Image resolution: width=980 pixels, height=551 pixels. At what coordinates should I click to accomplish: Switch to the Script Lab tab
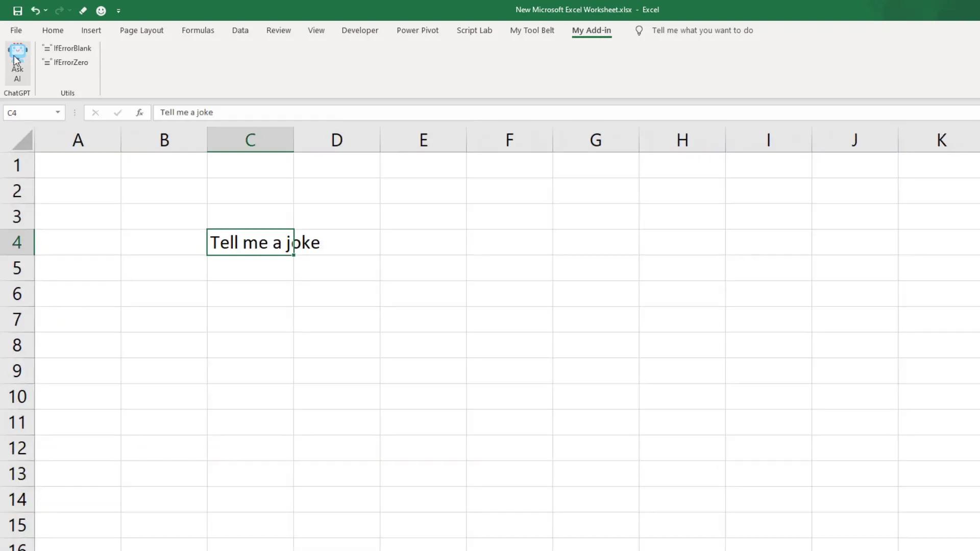474,30
